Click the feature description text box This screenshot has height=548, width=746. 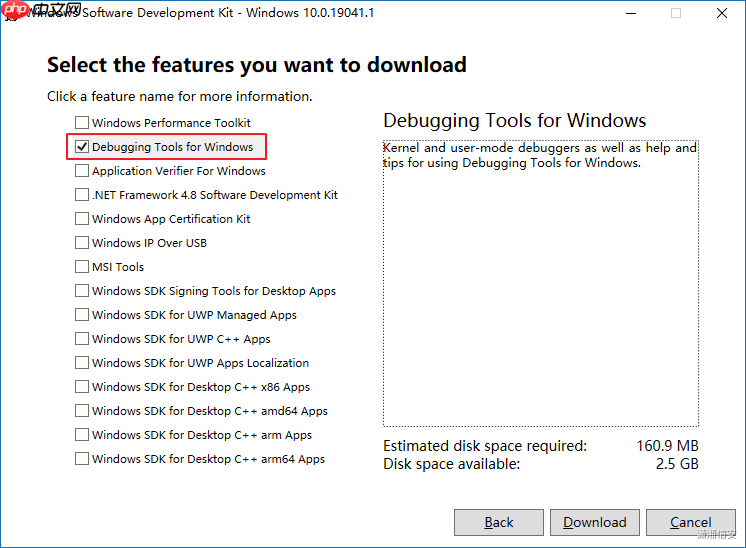(x=541, y=284)
